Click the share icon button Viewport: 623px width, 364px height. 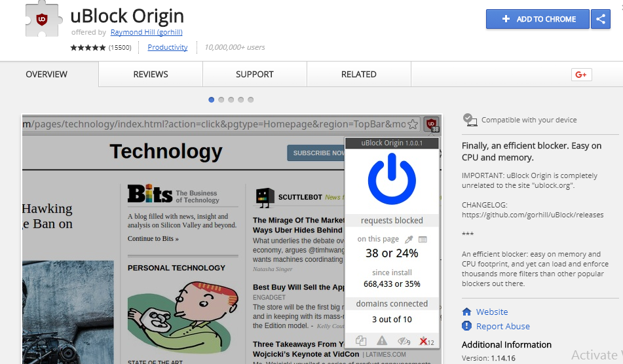[x=601, y=19]
